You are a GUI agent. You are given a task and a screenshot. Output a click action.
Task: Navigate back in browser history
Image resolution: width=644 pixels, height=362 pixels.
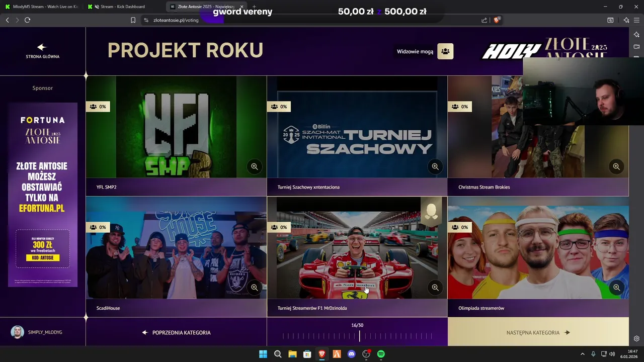tap(7, 20)
